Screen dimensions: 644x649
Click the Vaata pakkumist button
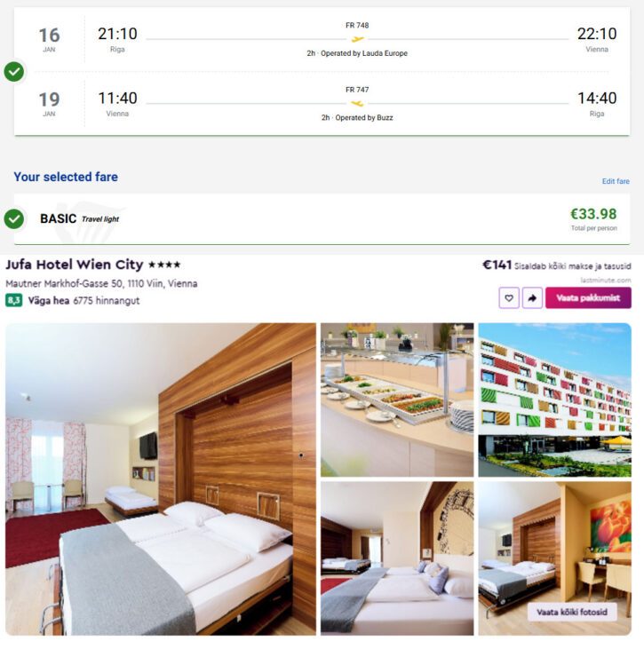[x=588, y=298]
